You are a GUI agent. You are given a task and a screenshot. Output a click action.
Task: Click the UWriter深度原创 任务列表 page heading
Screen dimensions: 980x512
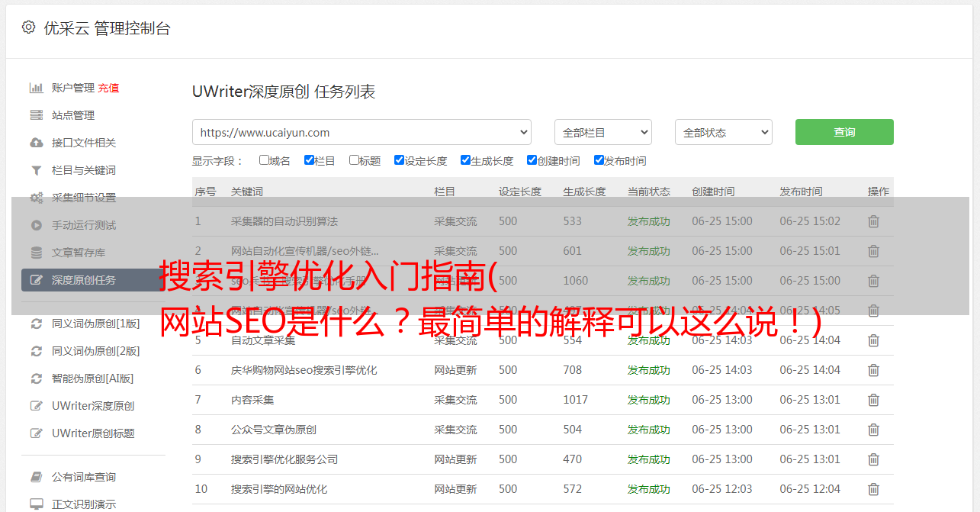[284, 92]
